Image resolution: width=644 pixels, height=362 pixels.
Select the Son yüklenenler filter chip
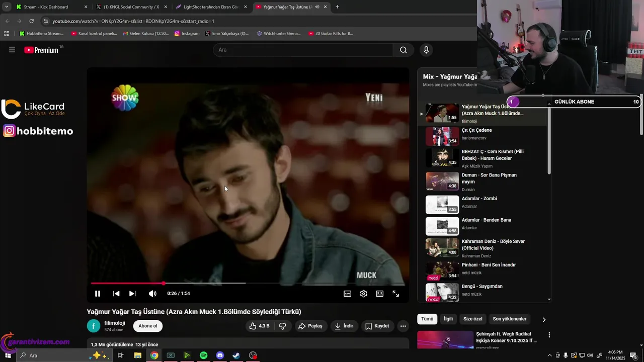(510, 319)
